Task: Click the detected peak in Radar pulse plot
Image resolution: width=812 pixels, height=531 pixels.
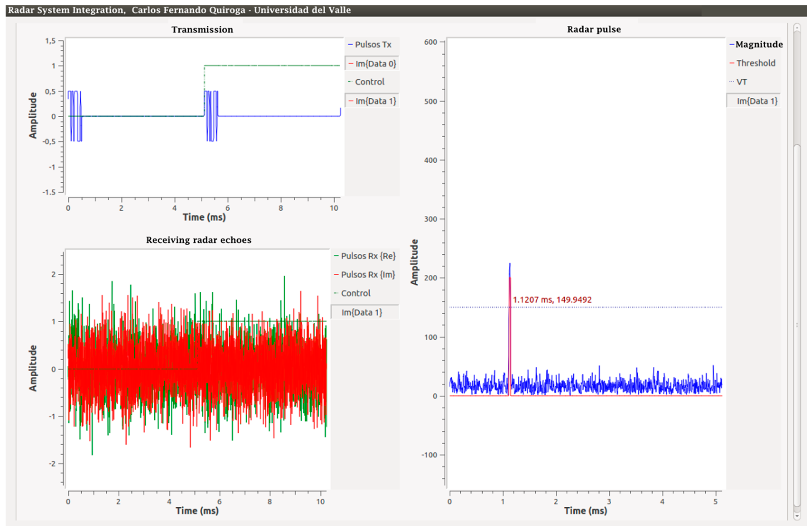Action: point(510,270)
